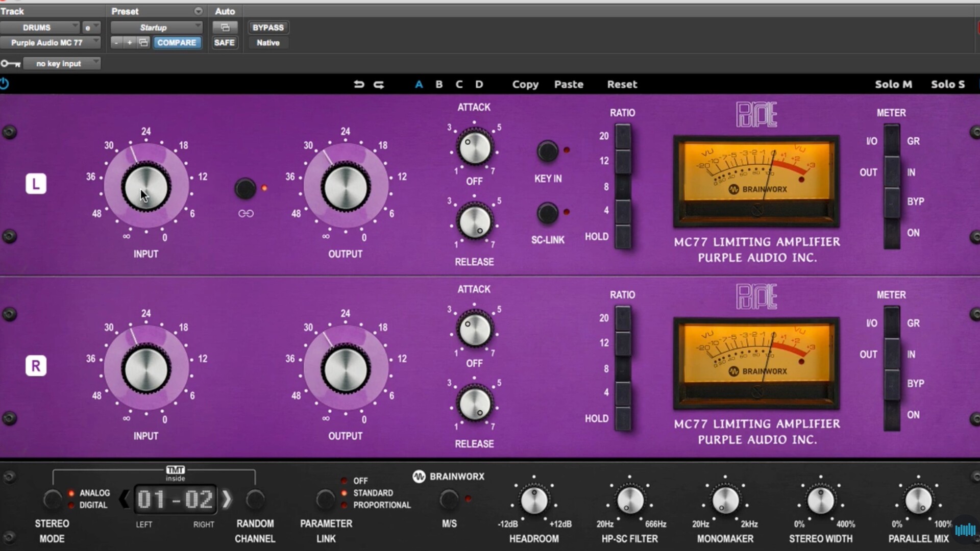
Task: Select settings bank B
Action: [439, 84]
